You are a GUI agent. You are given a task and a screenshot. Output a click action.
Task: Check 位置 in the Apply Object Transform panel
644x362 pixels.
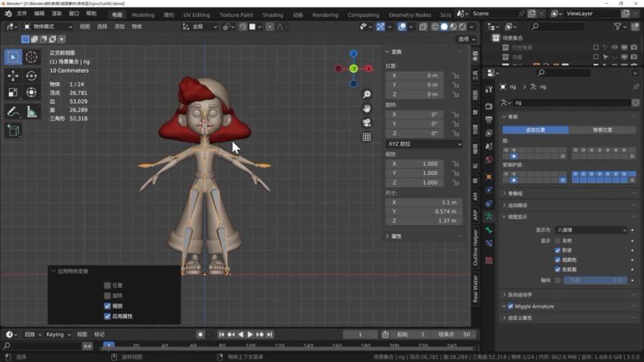click(x=107, y=286)
